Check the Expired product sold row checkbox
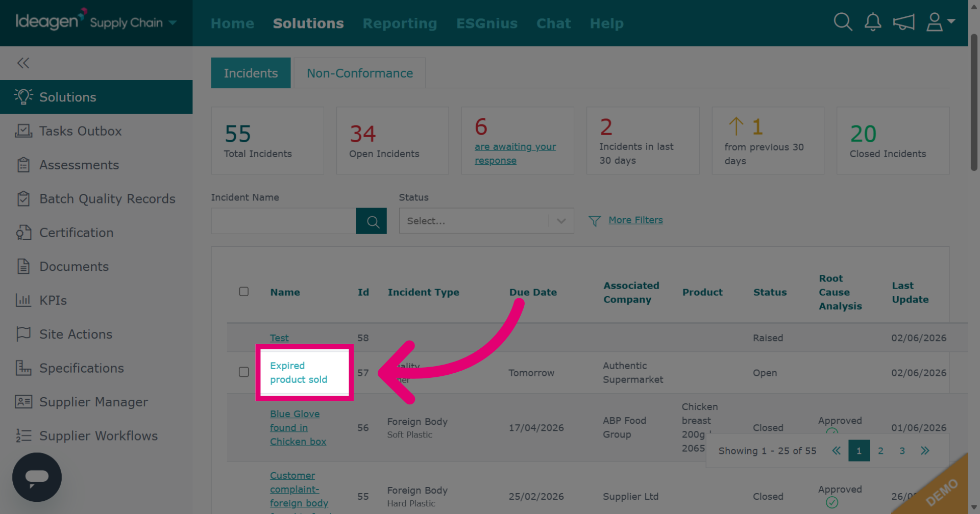 tap(244, 372)
